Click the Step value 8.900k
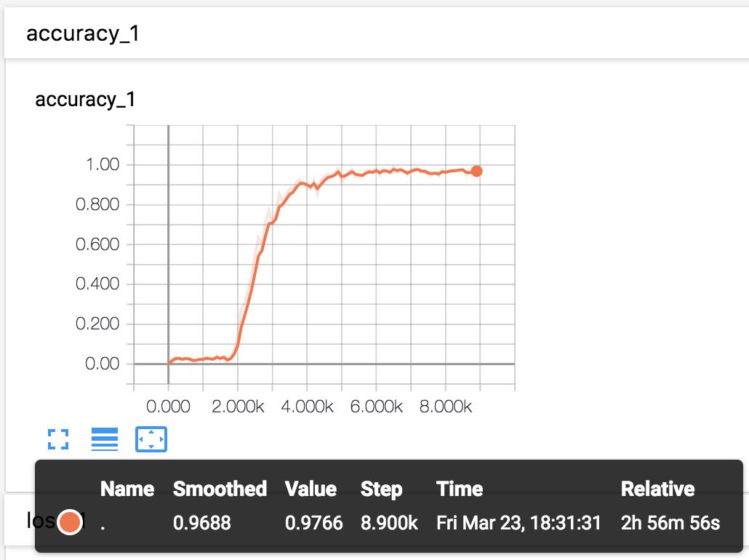The image size is (749, 560). 389,523
